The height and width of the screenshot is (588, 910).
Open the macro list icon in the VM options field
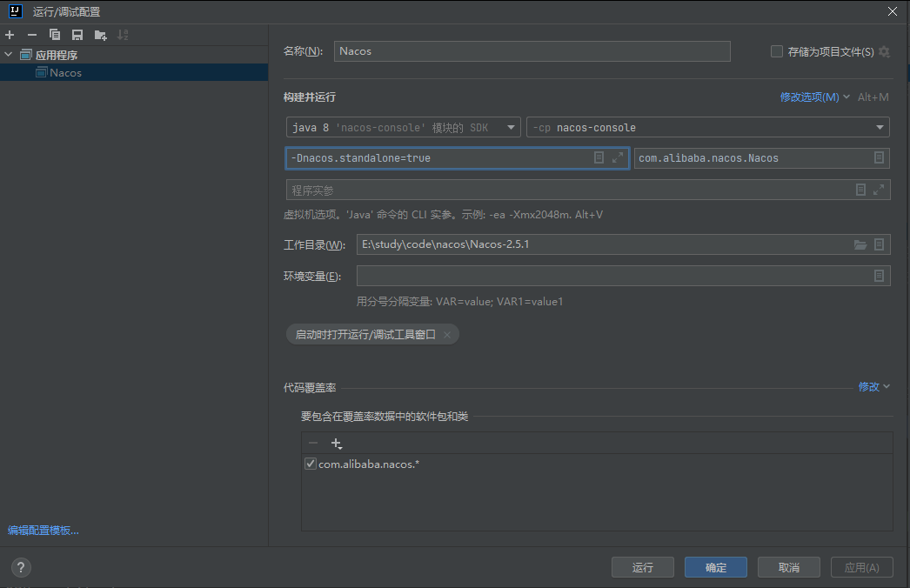click(x=599, y=158)
